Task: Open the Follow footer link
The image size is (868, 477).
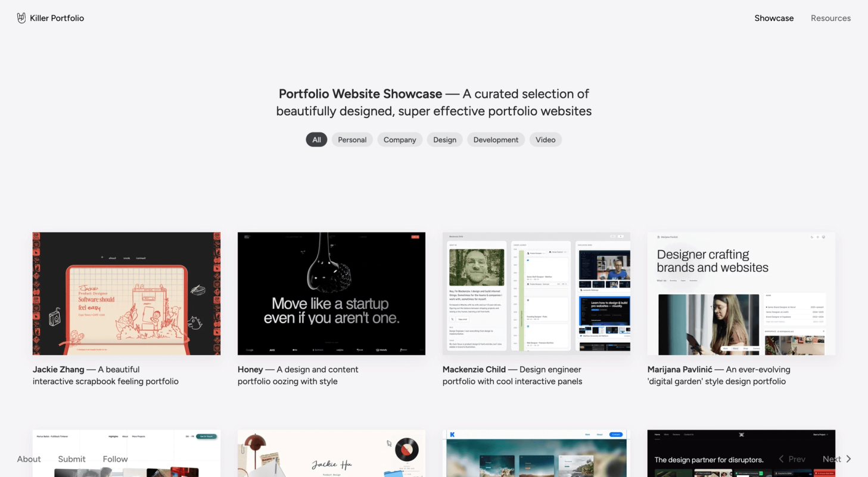Action: 115,459
